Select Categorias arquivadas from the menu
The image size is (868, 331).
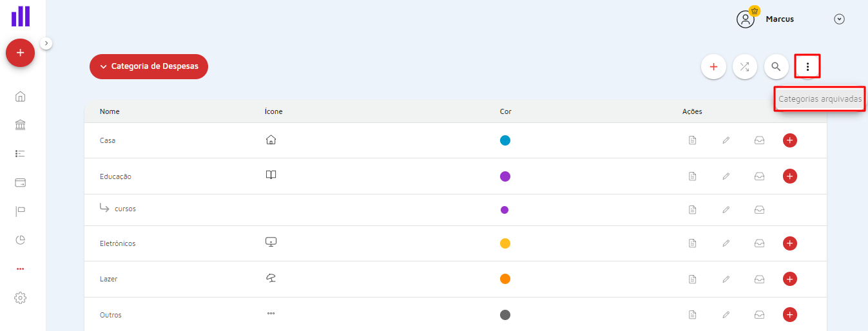coord(820,99)
